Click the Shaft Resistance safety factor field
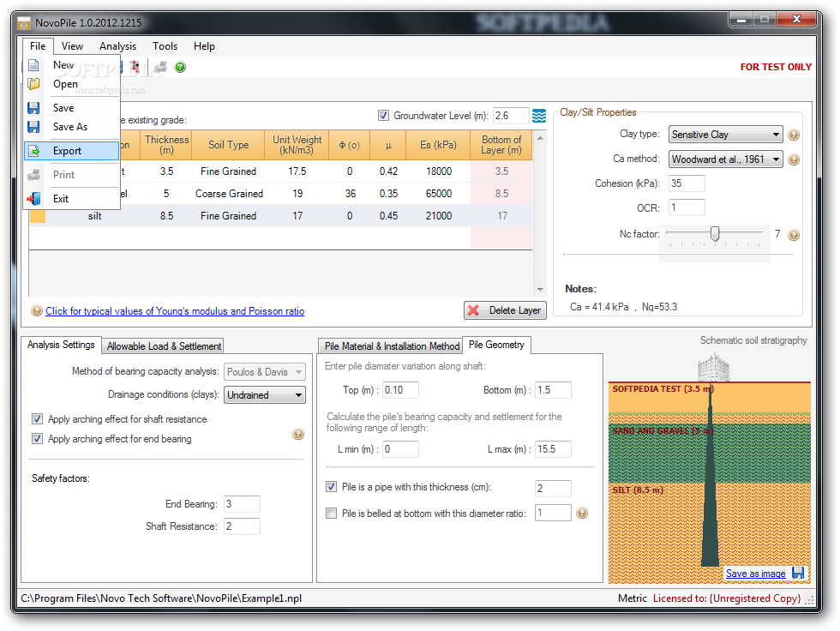840x631 pixels. tap(242, 526)
